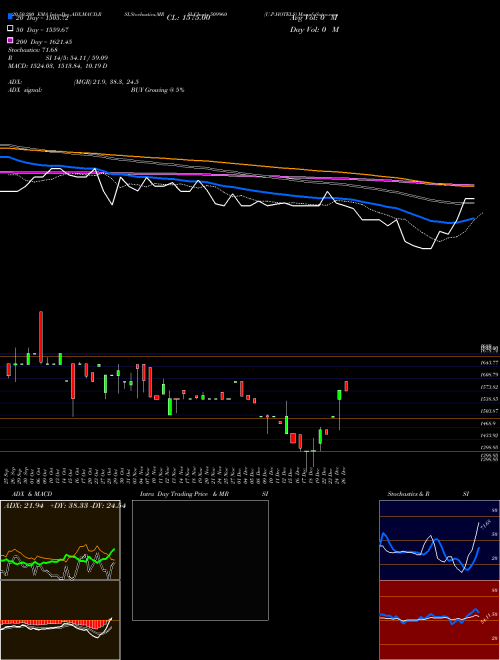Open the empty Intra Day Trading Price chart box
The width and height of the screenshot is (500, 660).
coord(200,560)
